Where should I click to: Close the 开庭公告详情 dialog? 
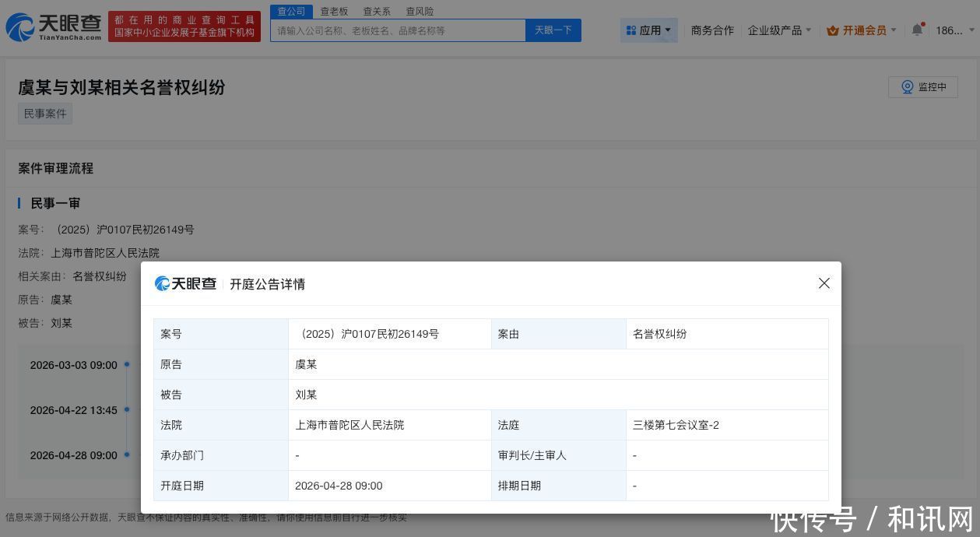pyautogui.click(x=824, y=283)
